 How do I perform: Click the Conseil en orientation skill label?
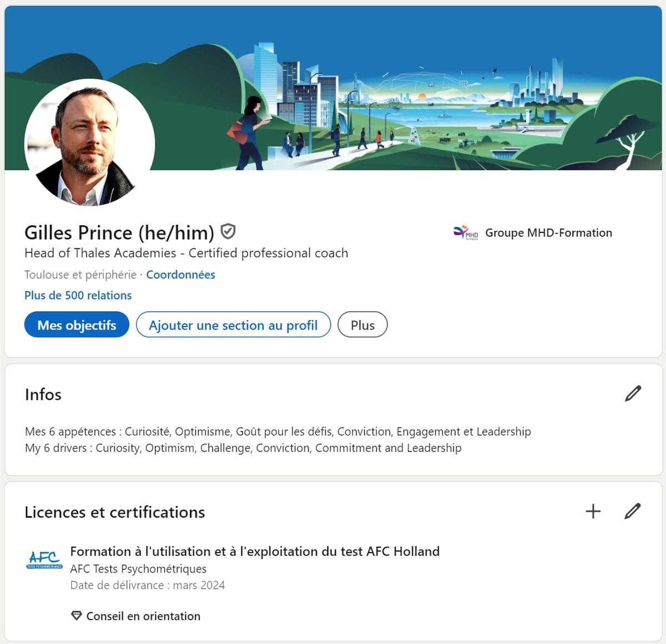pos(143,616)
